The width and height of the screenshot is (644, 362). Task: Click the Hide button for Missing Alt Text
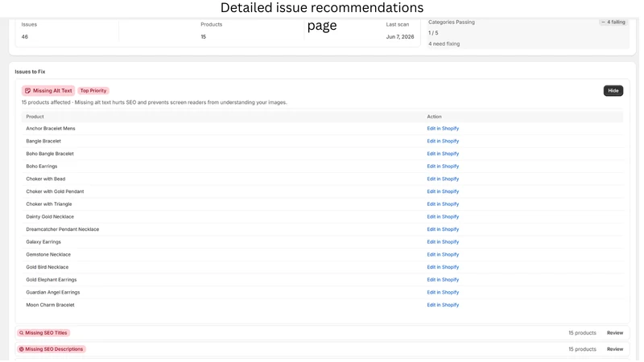[x=613, y=91]
